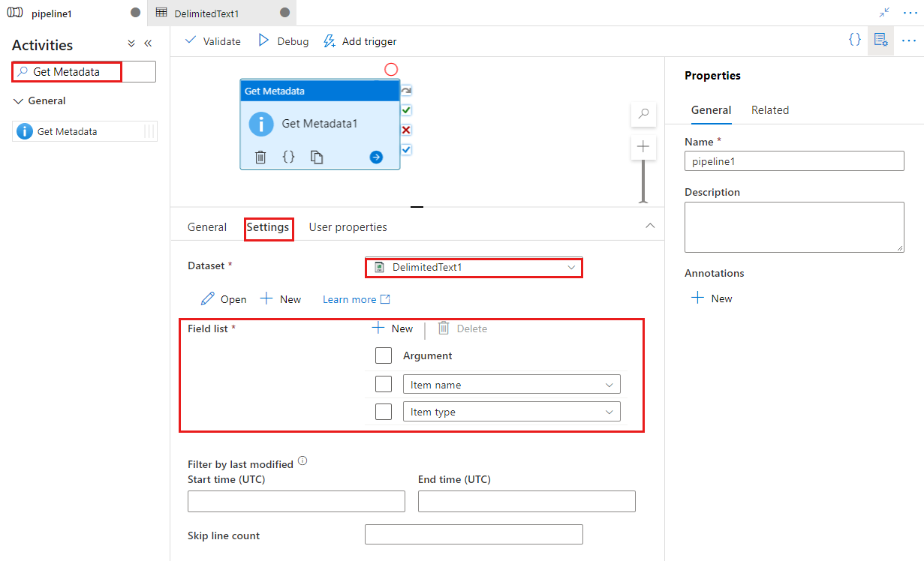Open pipeline code view with curly braces icon
Viewport: 924px width, 561px height.
point(855,40)
